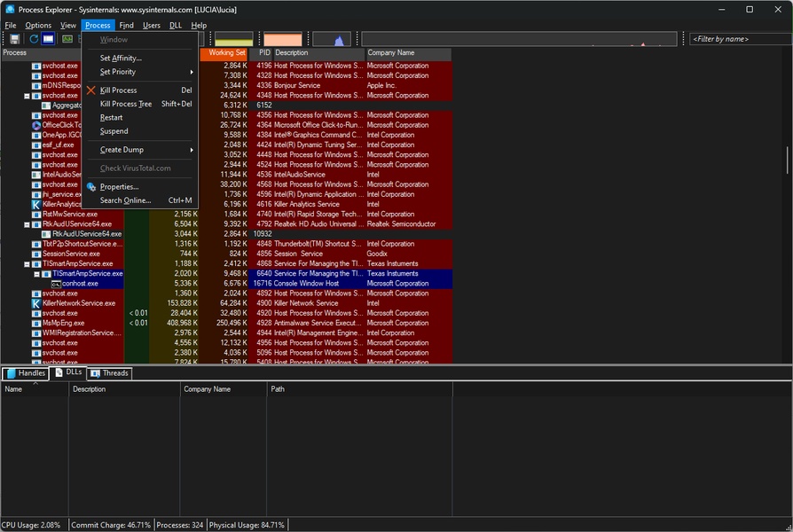
Task: Open the Handles tab in lower pane
Action: (26, 373)
